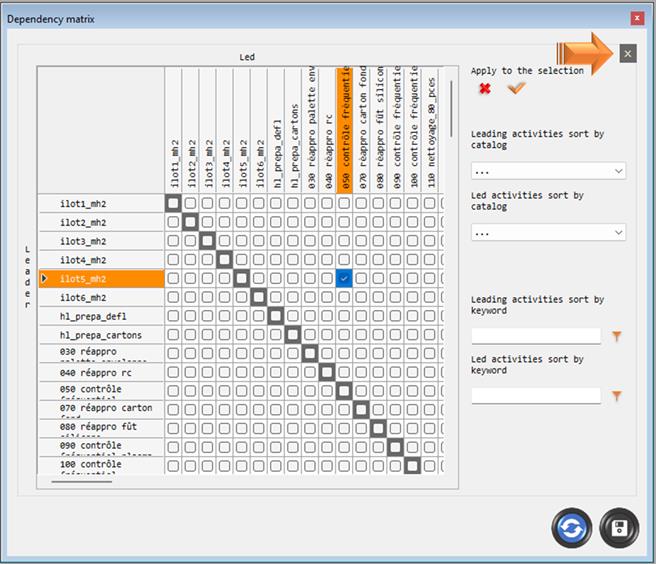Check ilot2_mh2 row, ilot1_mh2 column box

coord(173,222)
